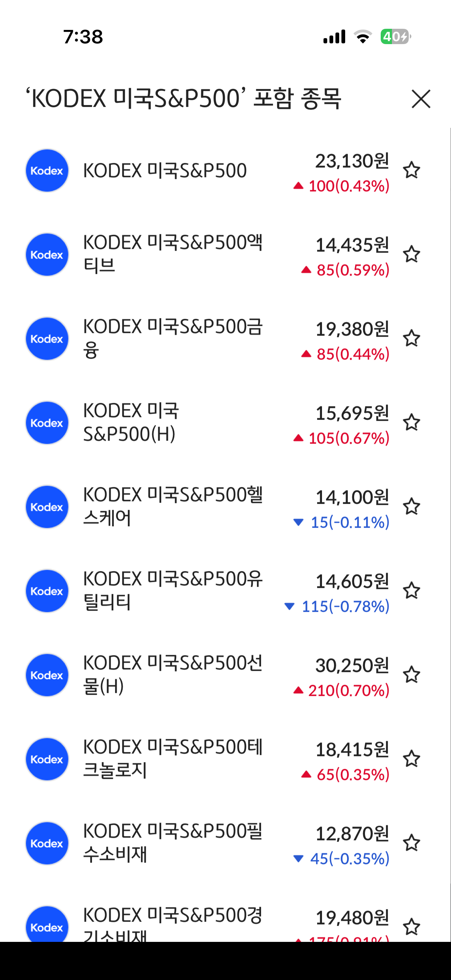
Task: Tap the 23,130원 price of KODEX 미국S&P500
Action: pyautogui.click(x=352, y=161)
